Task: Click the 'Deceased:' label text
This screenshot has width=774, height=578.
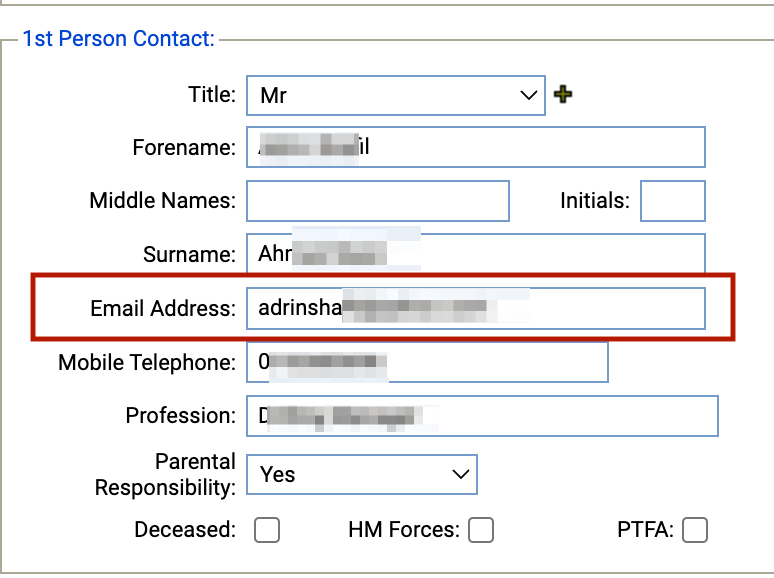Action: (185, 530)
